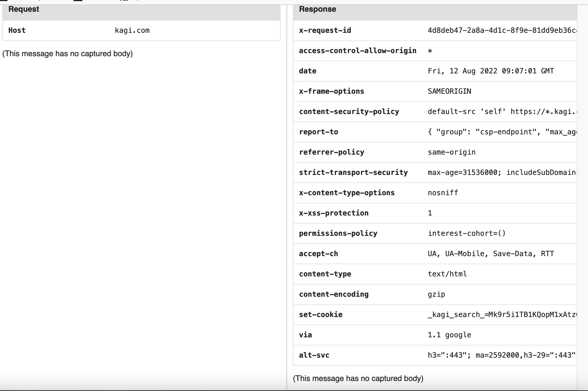
Task: Click the kagi.com host value
Action: click(132, 30)
